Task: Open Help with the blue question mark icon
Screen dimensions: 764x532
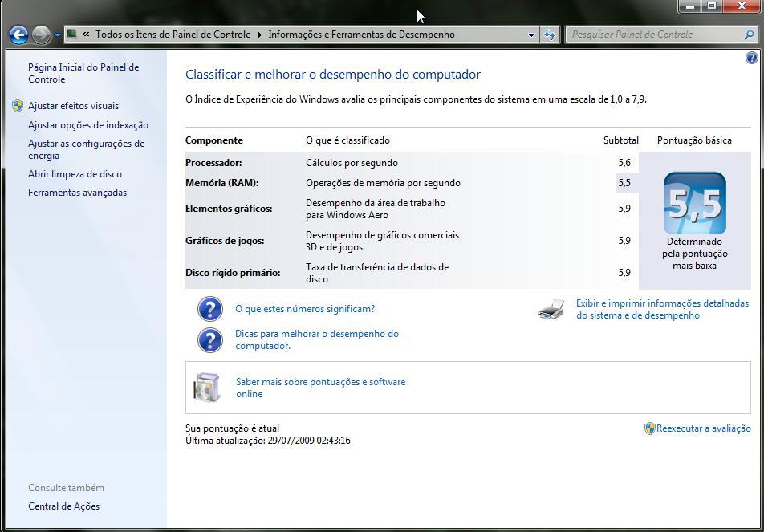Action: tap(751, 58)
